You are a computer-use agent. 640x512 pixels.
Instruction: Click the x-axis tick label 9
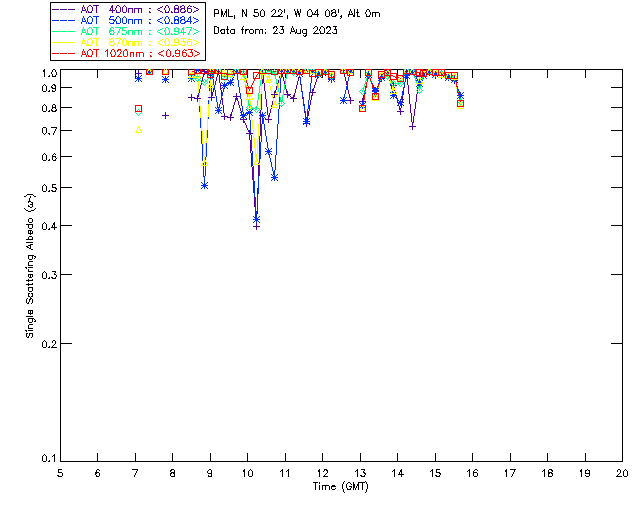click(x=210, y=473)
